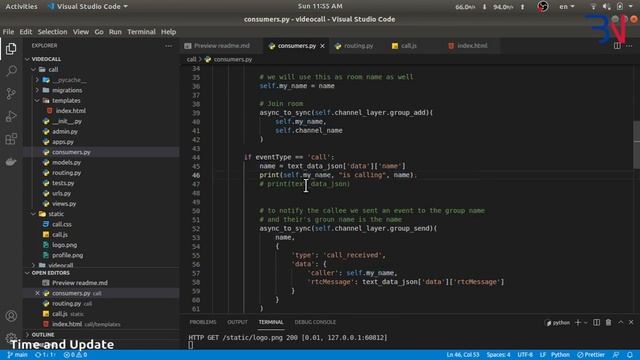This screenshot has height=360, width=640.
Task: Open the Go menu
Action: coord(99,32)
